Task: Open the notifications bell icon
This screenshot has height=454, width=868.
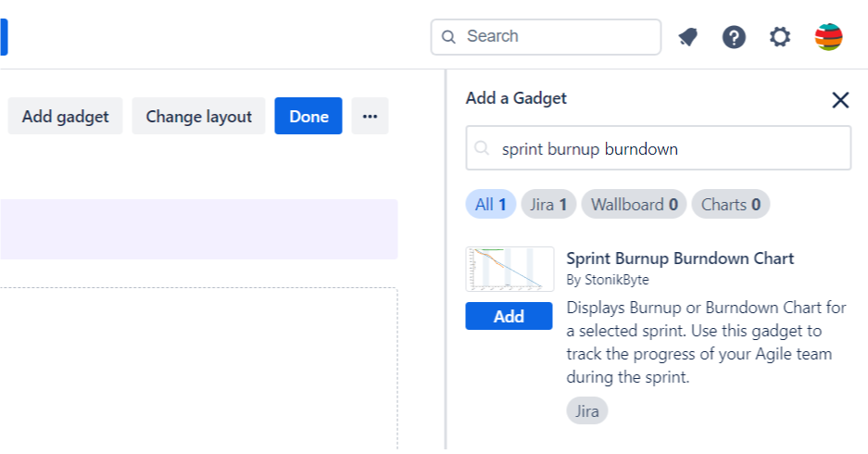Action: (x=688, y=38)
